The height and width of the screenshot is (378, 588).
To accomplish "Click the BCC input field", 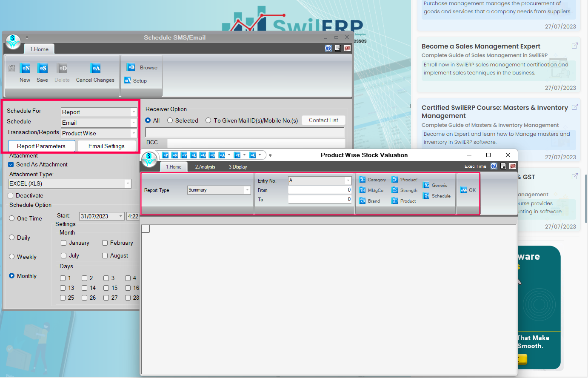I will [256, 143].
